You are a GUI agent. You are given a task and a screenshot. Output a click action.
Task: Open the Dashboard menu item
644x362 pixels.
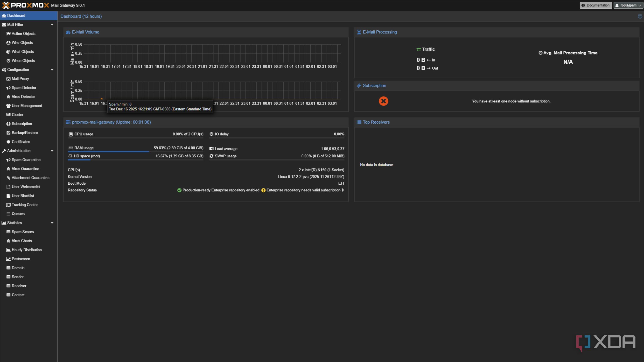point(29,15)
